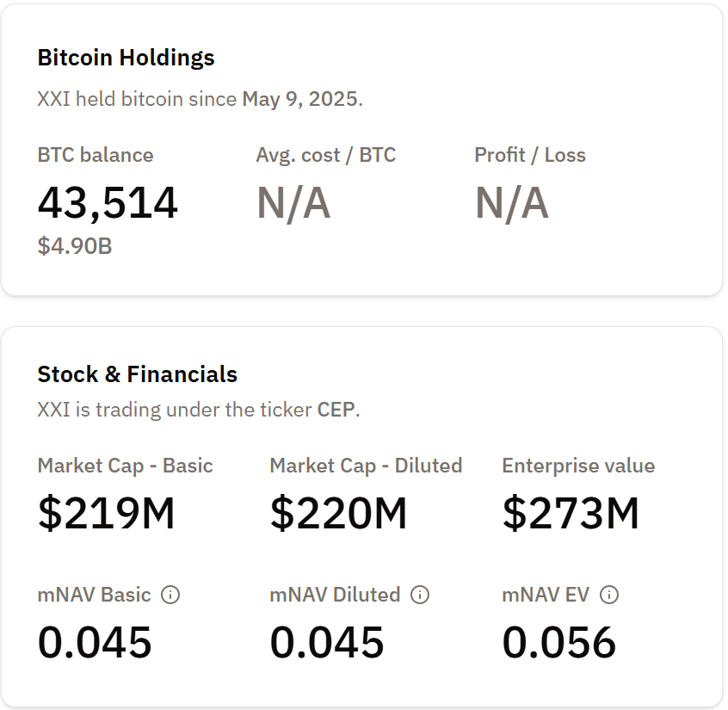This screenshot has height=710, width=728.
Task: Click the Profit / Loss label
Action: tap(529, 156)
